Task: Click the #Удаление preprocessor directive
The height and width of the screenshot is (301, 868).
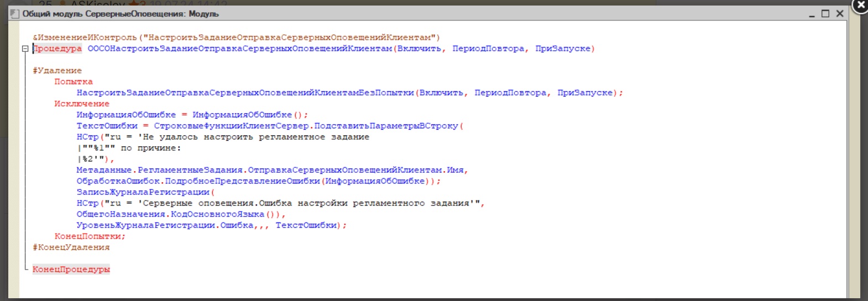Action: pyautogui.click(x=57, y=71)
